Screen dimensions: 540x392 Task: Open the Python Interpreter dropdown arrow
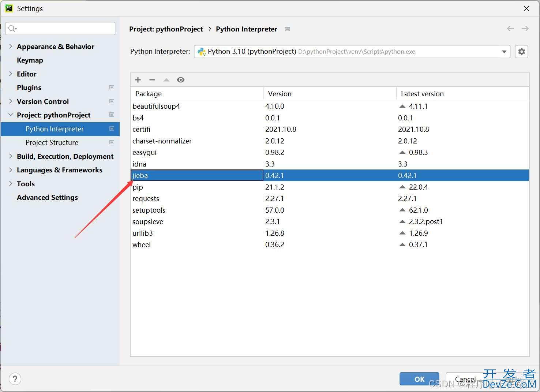(x=504, y=52)
